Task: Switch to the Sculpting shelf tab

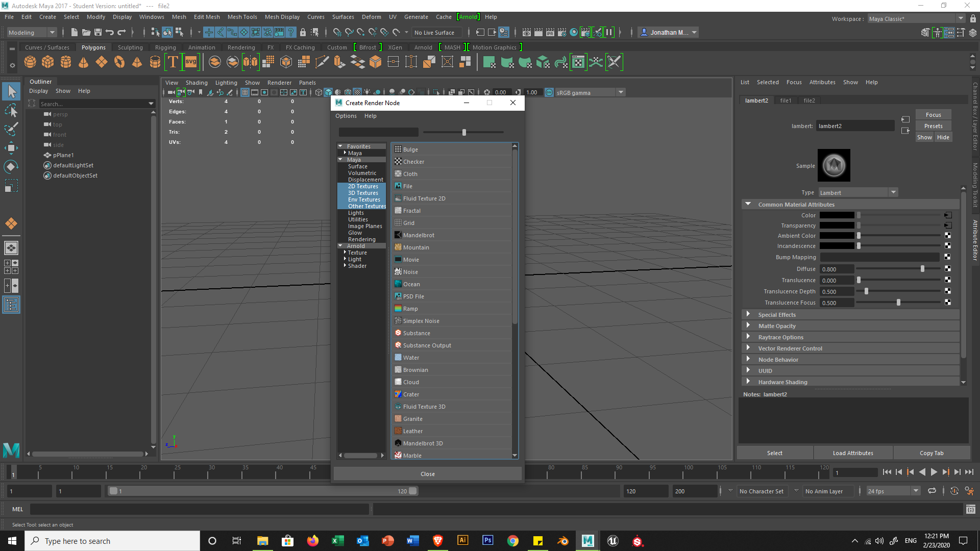Action: click(x=130, y=47)
